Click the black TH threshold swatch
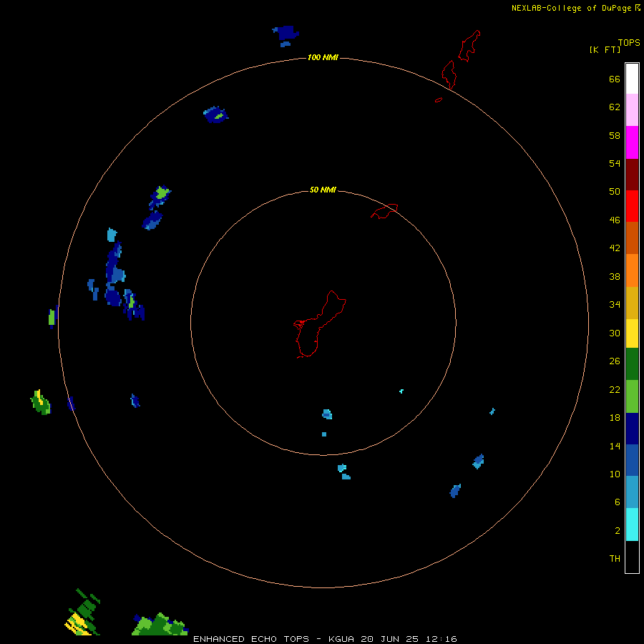This screenshot has height=644, width=644. 632,557
